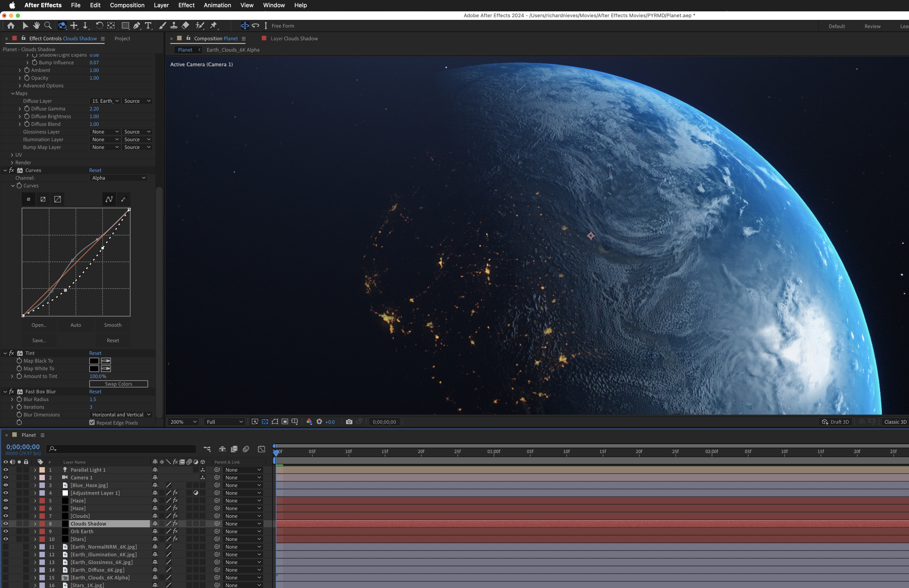Click the timeline layer search field
Screen dimensions: 909x588
[122, 449]
